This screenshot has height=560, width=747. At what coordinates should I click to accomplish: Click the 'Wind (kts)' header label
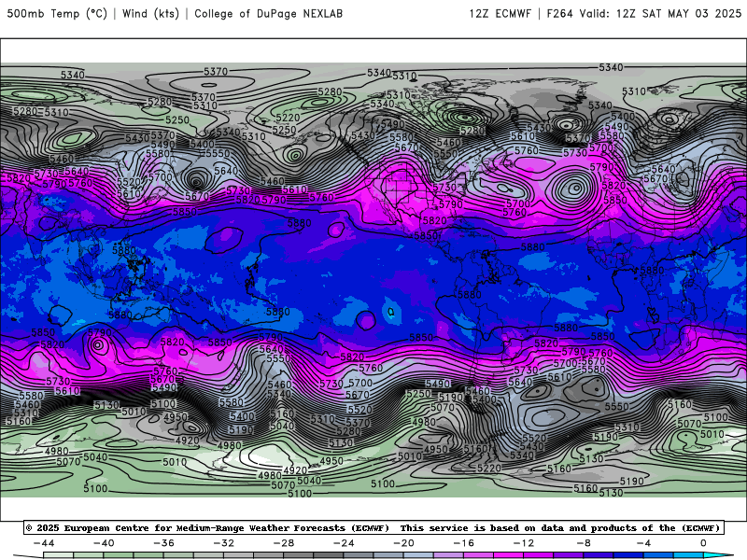[150, 14]
